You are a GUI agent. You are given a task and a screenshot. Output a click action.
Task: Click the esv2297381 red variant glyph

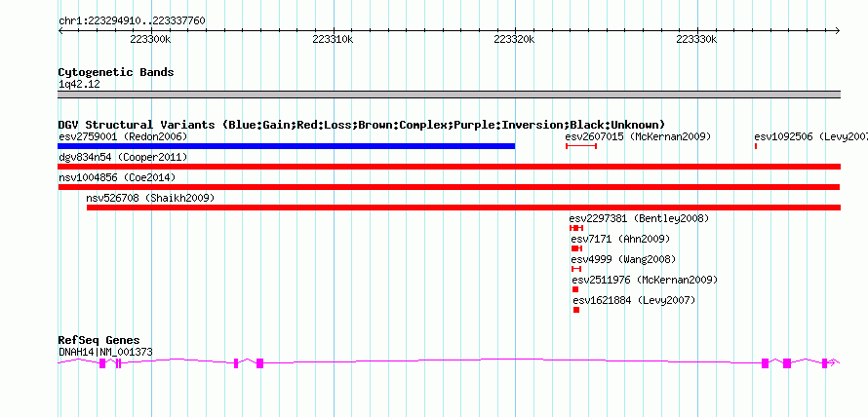576,228
